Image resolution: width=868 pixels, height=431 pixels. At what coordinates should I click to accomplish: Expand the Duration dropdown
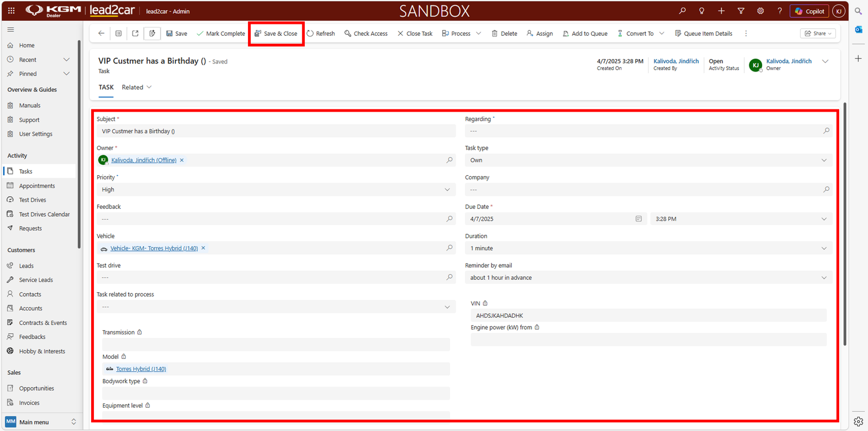click(x=824, y=248)
